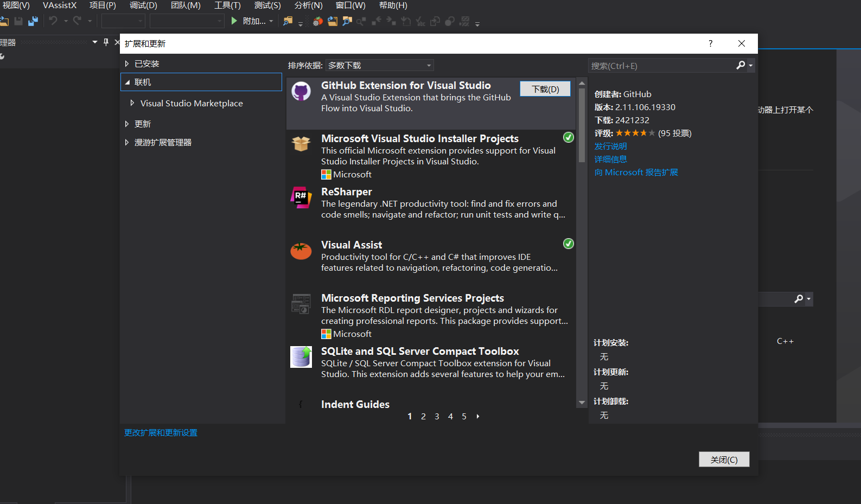Select the ReSharper extension title

[346, 192]
